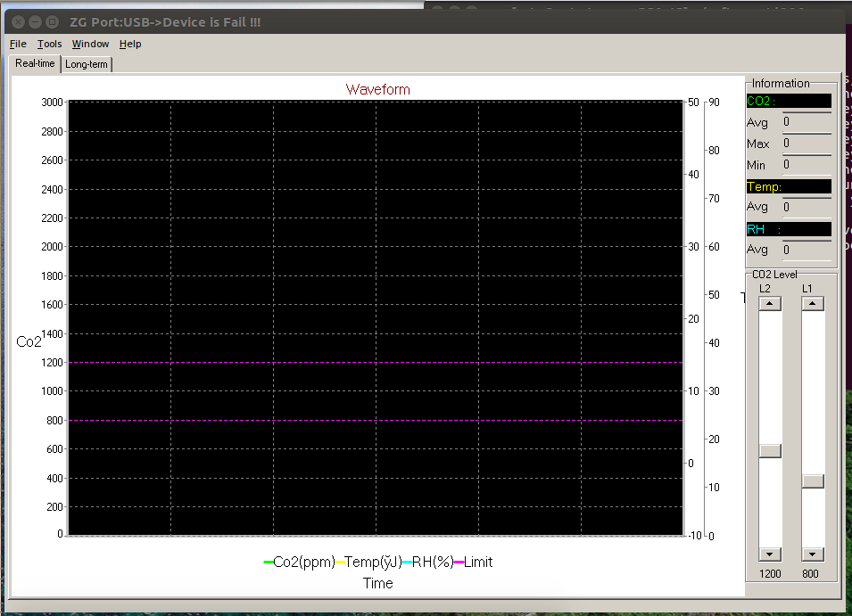The height and width of the screenshot is (616, 852).
Task: Click the CO2 Avg value field
Action: (x=807, y=122)
